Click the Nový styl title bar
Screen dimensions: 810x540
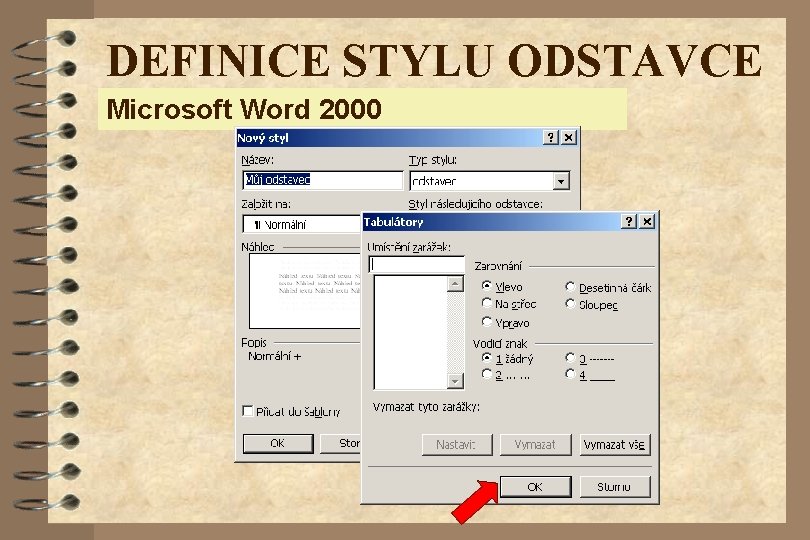click(x=390, y=137)
